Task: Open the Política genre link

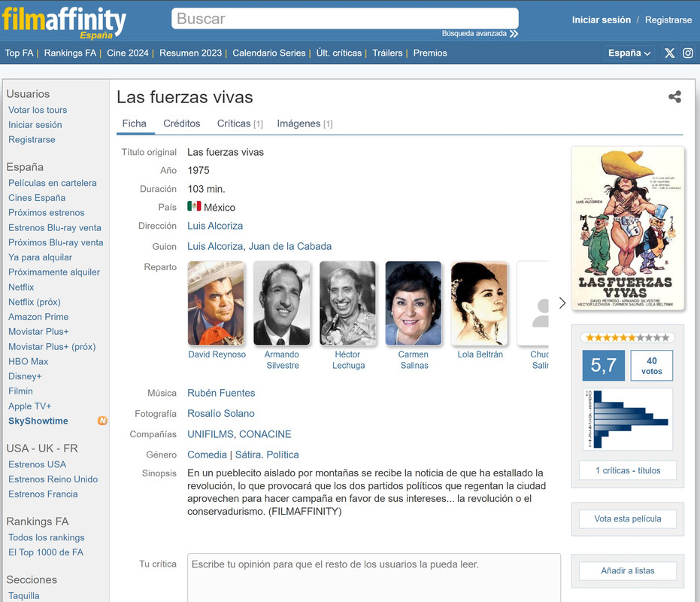Action: 283,455
